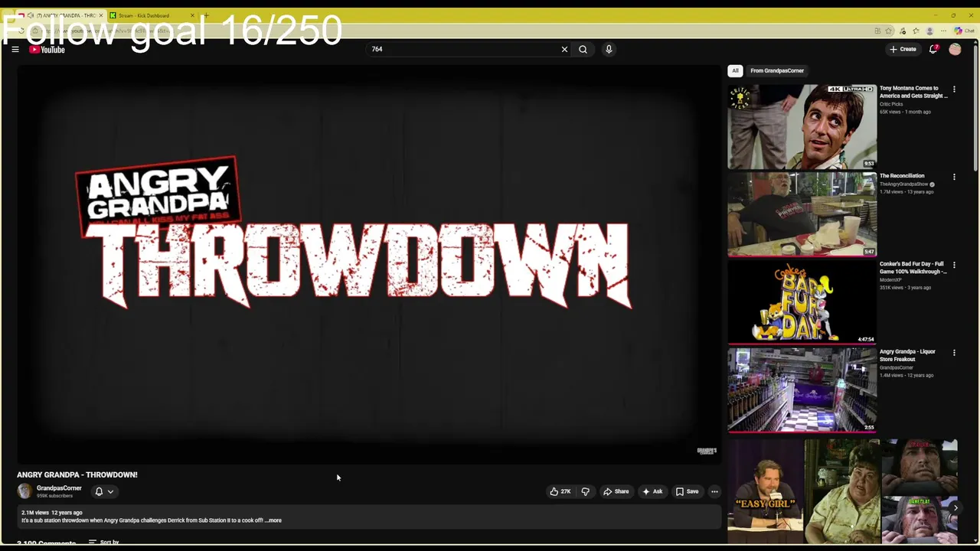This screenshot has width=980, height=551.
Task: Save the video to a playlist
Action: [x=687, y=491]
